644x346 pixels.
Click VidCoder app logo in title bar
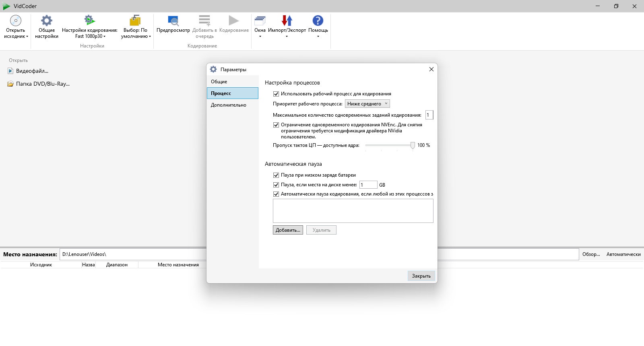6,6
